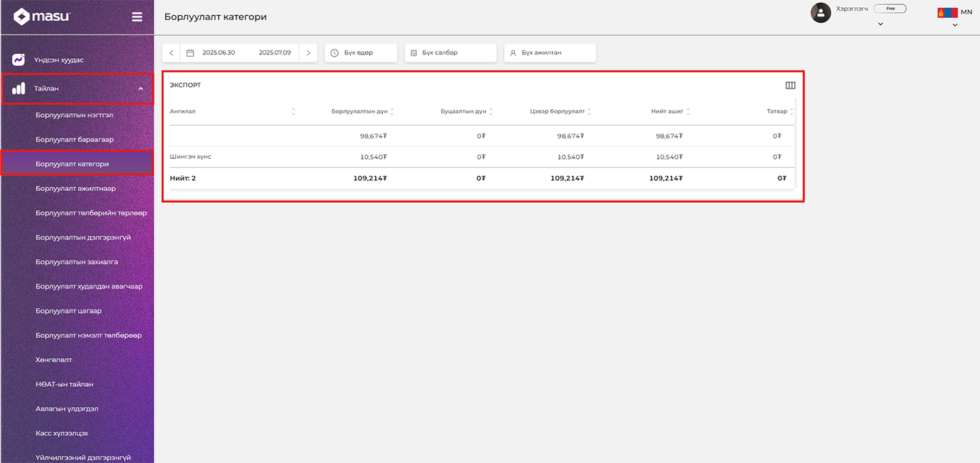Click the masu logo
This screenshot has width=980, height=463.
point(42,17)
